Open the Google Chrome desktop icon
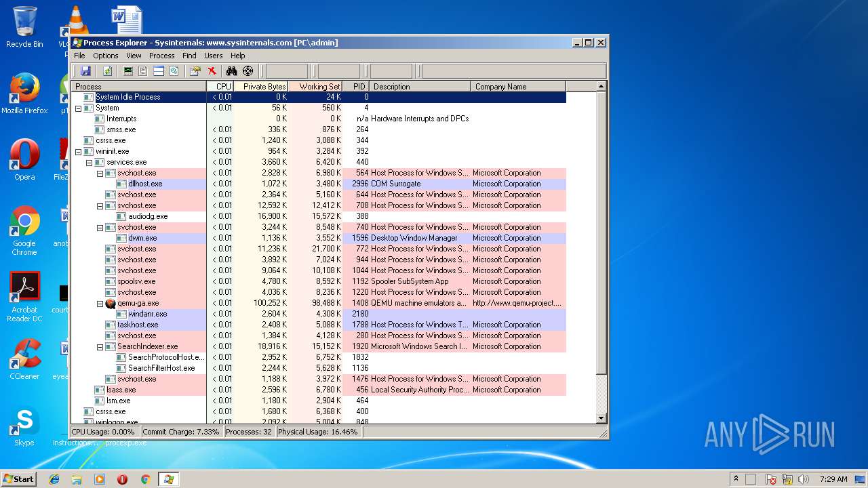This screenshot has height=488, width=868. (x=24, y=230)
